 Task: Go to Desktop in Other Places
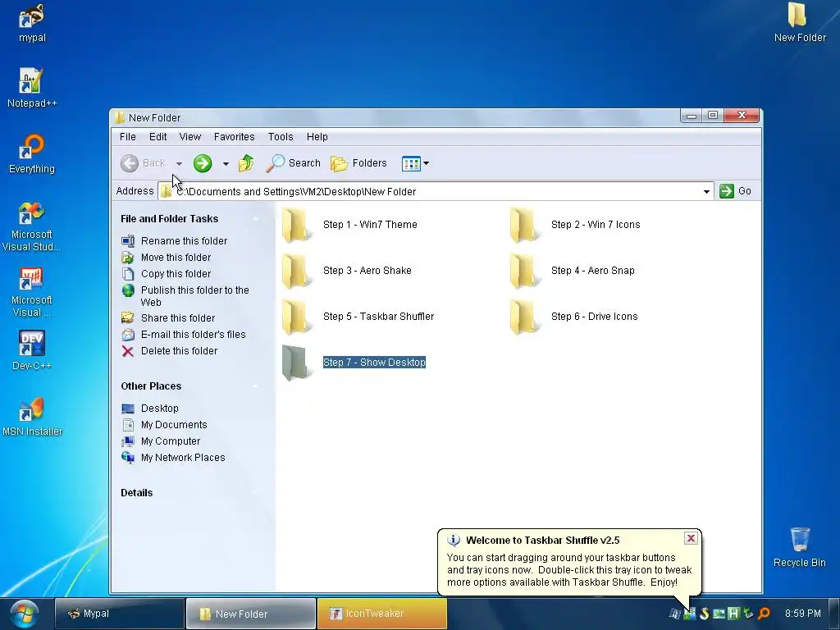pyautogui.click(x=160, y=409)
